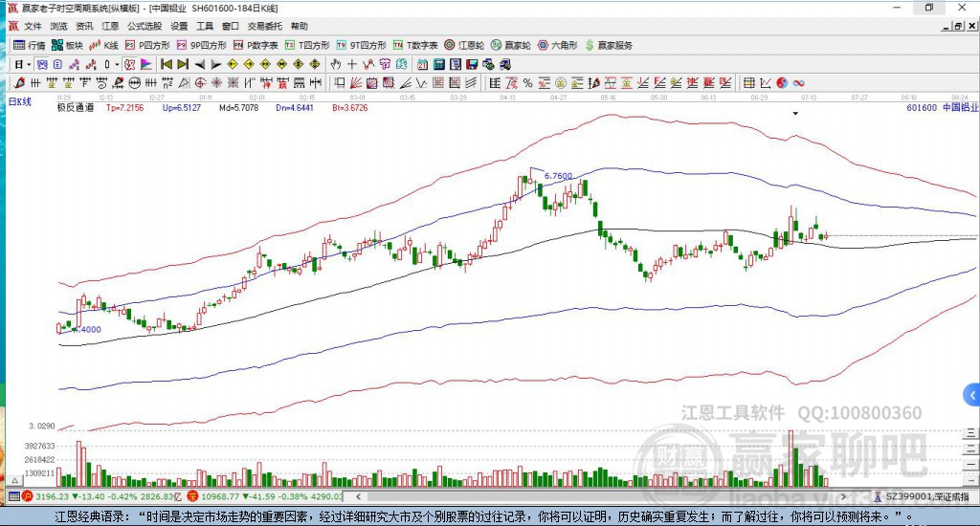This screenshot has width=980, height=526.
Task: Click the 极反通道 indicator label
Action: pyautogui.click(x=75, y=107)
